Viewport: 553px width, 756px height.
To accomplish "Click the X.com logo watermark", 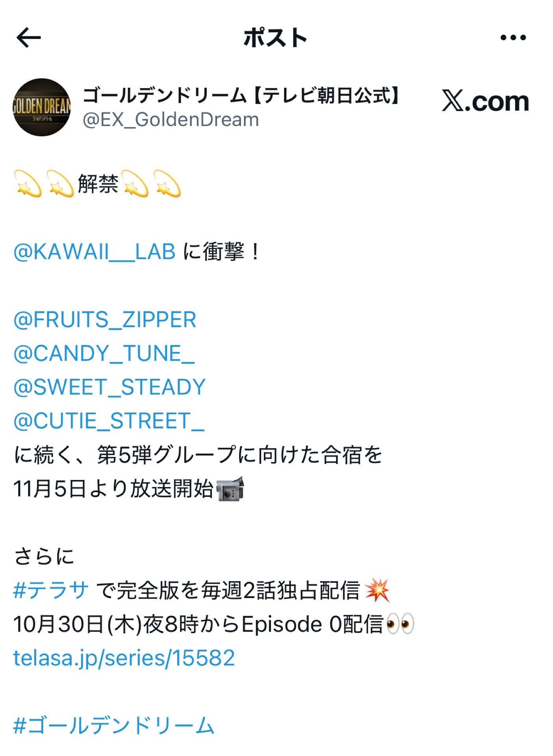I will [x=485, y=101].
